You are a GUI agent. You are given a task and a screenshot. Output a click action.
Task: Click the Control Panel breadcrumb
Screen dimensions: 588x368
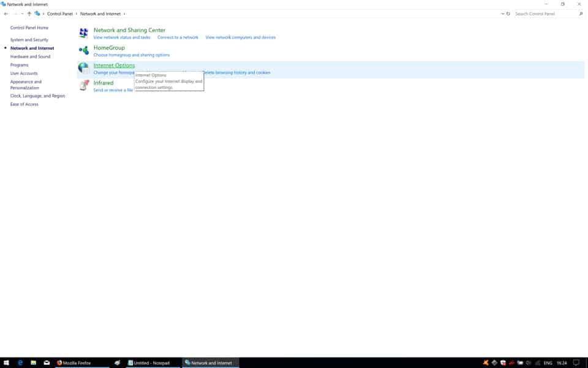pyautogui.click(x=60, y=14)
